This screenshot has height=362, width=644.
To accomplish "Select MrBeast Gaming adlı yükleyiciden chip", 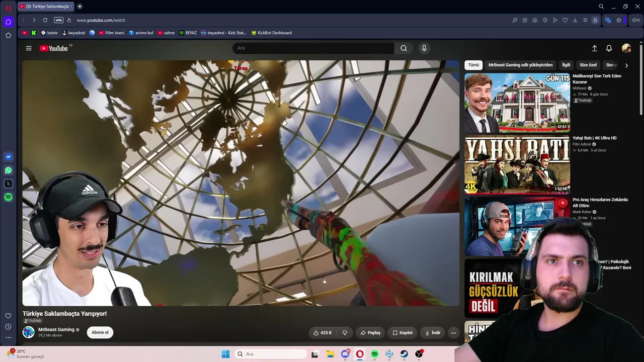I will coord(520,65).
